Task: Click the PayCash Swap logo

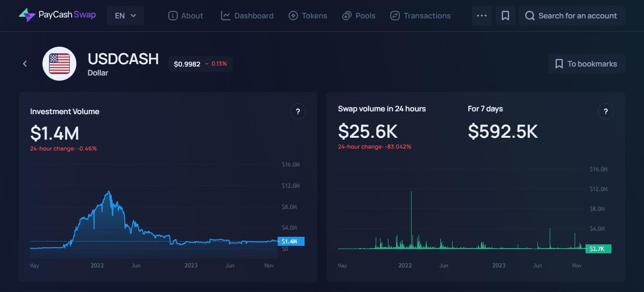Action: [x=57, y=15]
